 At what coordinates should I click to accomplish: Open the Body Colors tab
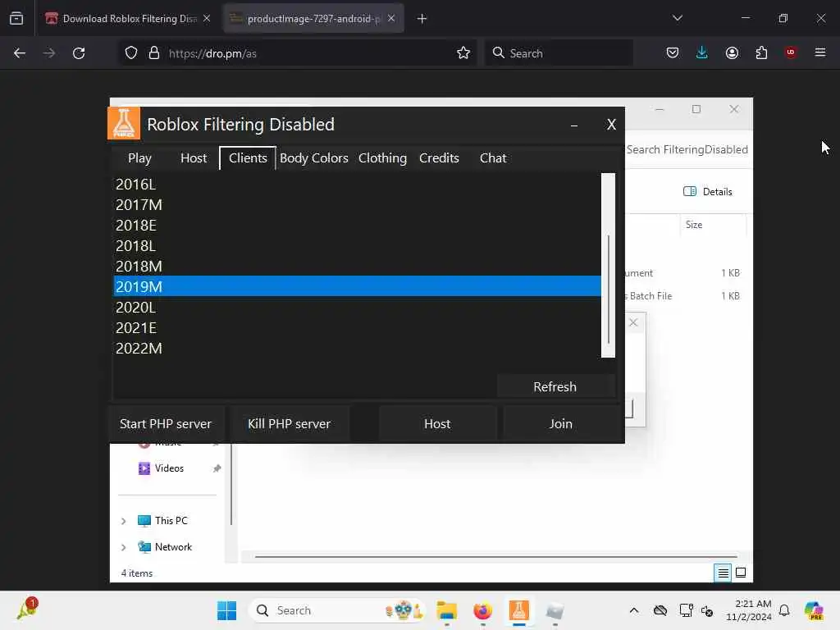tap(314, 158)
